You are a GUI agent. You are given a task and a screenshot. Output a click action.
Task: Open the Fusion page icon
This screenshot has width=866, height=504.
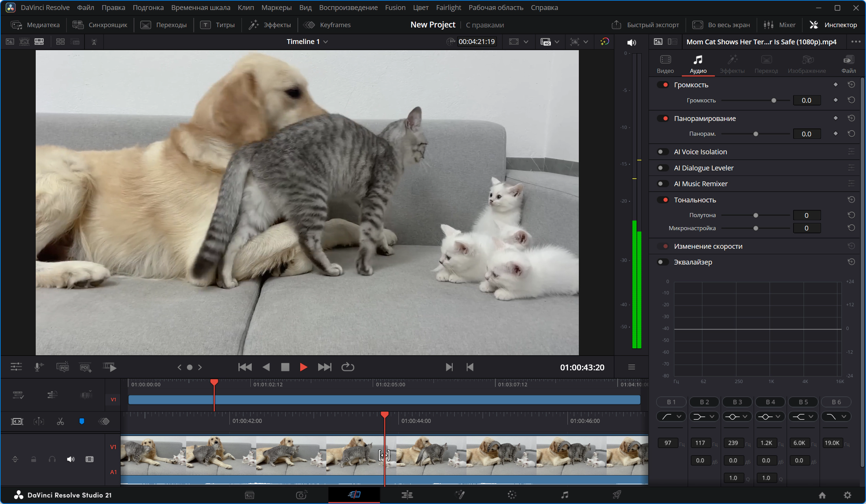(460, 495)
